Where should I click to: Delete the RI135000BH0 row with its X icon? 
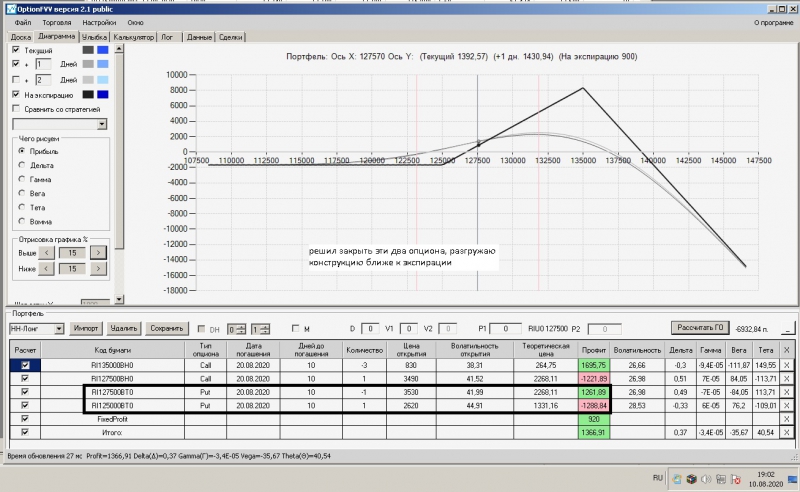pos(786,365)
